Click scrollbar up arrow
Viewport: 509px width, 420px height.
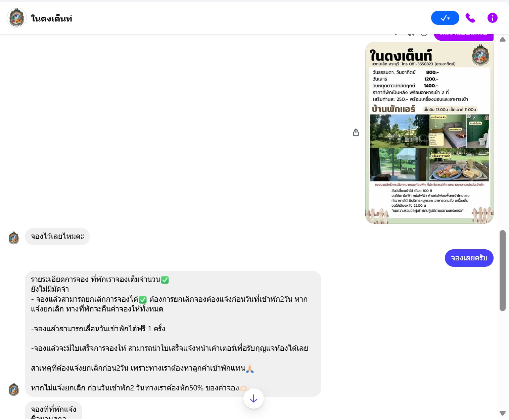503,39
